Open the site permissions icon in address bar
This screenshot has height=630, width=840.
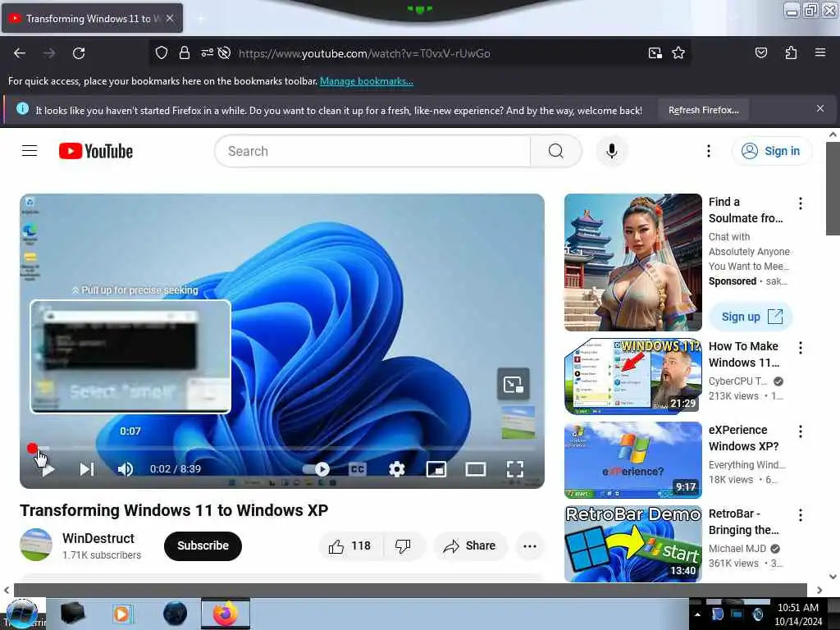click(207, 53)
